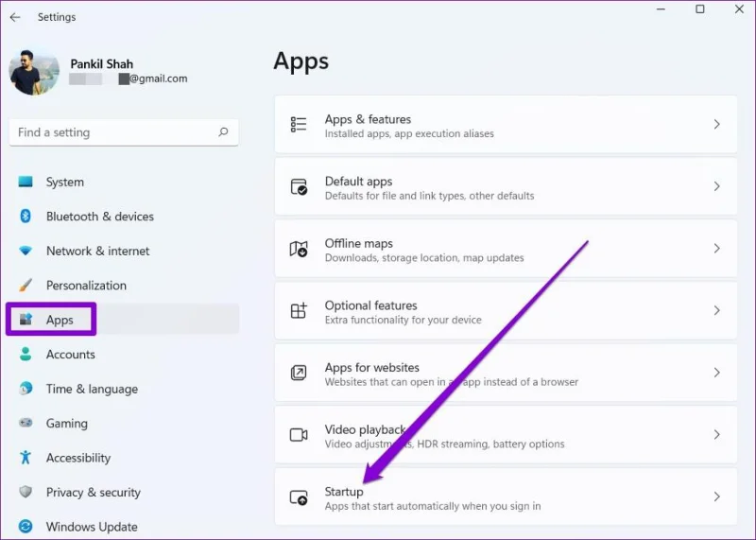Click the Optional features grid icon
The width and height of the screenshot is (756, 540).
pyautogui.click(x=299, y=310)
